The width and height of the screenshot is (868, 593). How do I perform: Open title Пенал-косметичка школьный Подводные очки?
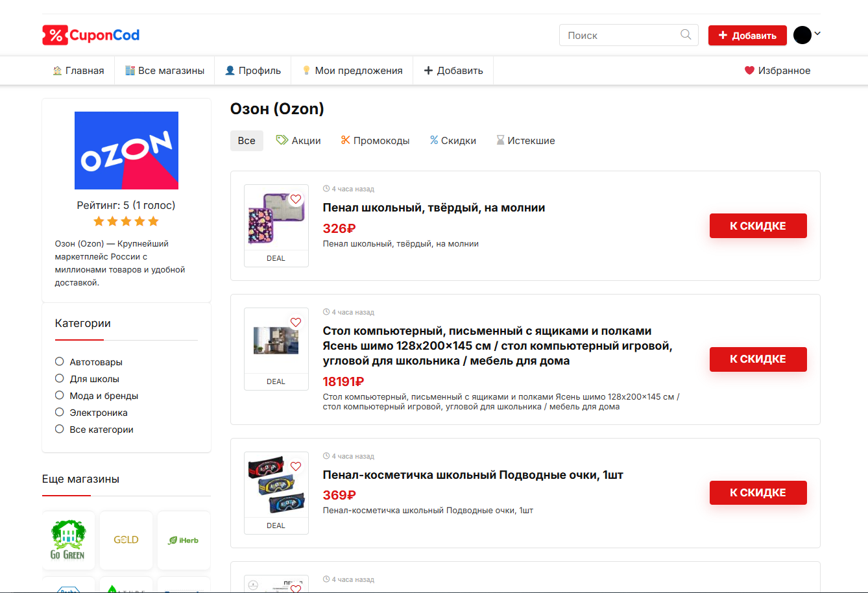(x=473, y=475)
